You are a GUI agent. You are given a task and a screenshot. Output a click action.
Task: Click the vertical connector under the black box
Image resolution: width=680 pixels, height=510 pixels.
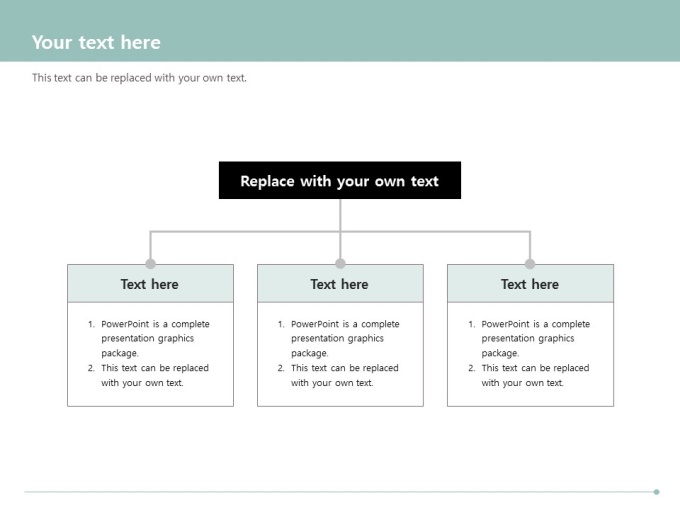pyautogui.click(x=340, y=215)
